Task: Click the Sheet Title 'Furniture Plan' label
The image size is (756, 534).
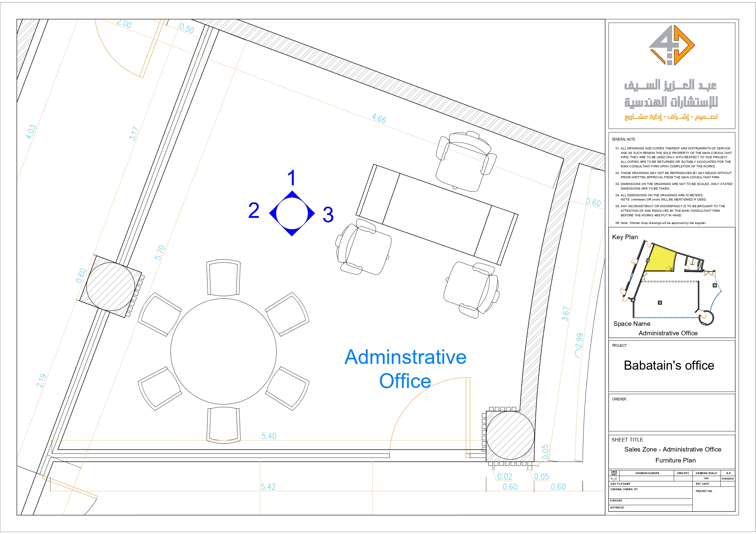Action: (676, 460)
